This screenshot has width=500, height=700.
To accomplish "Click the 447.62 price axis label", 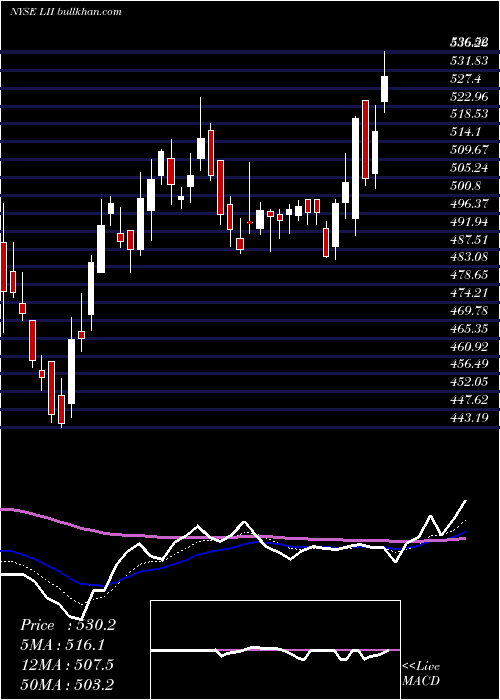I will 469,400.
